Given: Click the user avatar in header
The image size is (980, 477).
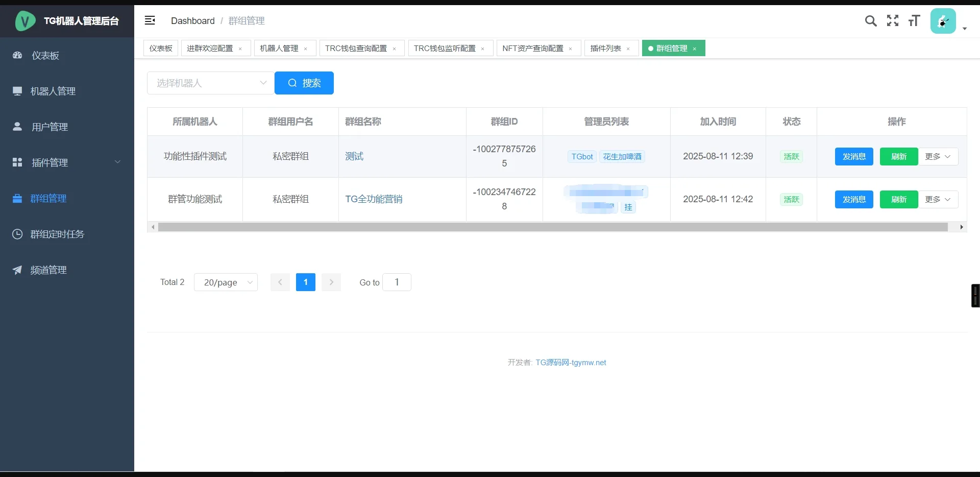Looking at the screenshot, I should click(943, 21).
